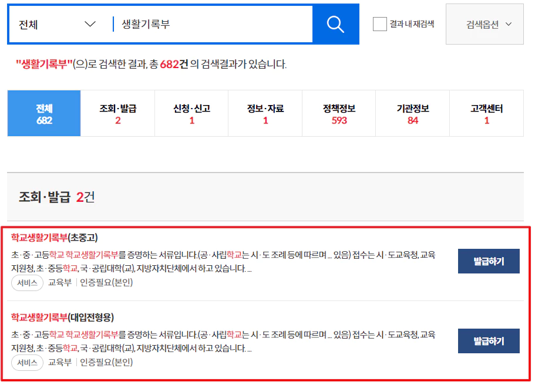Open the '신청·신고' tab

point(191,113)
